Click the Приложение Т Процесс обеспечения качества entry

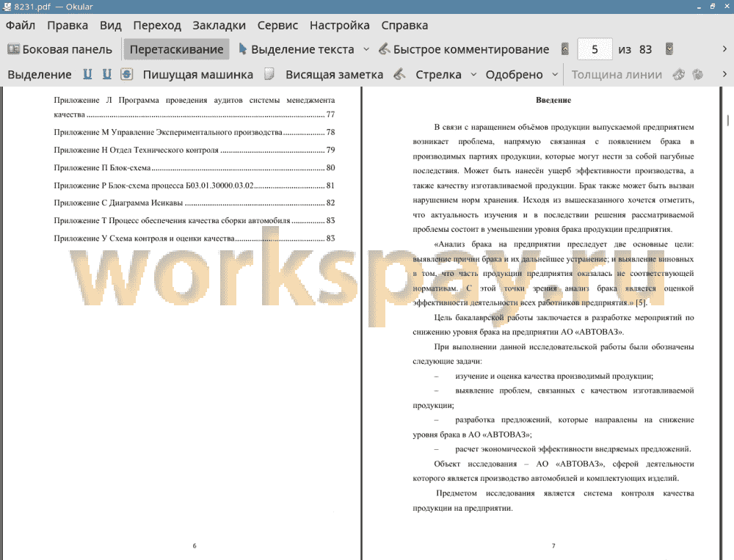point(195,220)
